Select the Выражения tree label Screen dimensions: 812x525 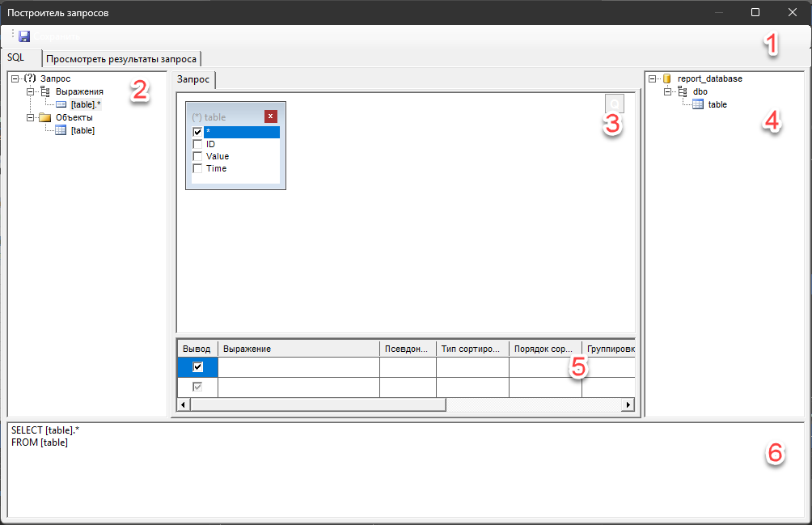pyautogui.click(x=79, y=91)
